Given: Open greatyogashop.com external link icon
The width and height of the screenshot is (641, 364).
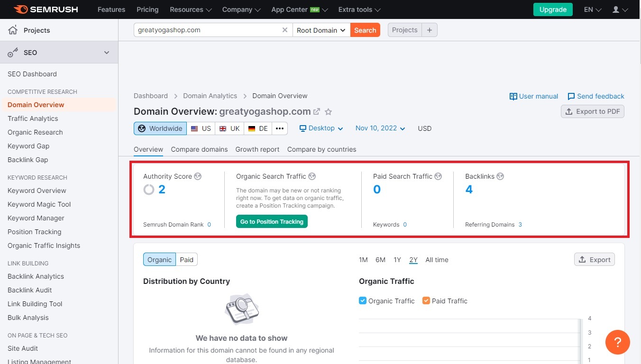Looking at the screenshot, I should coord(317,112).
